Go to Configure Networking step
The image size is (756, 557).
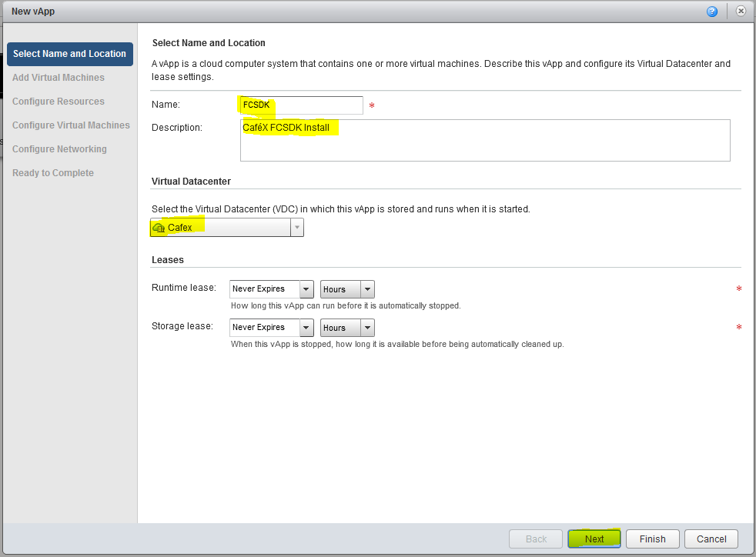(x=59, y=149)
